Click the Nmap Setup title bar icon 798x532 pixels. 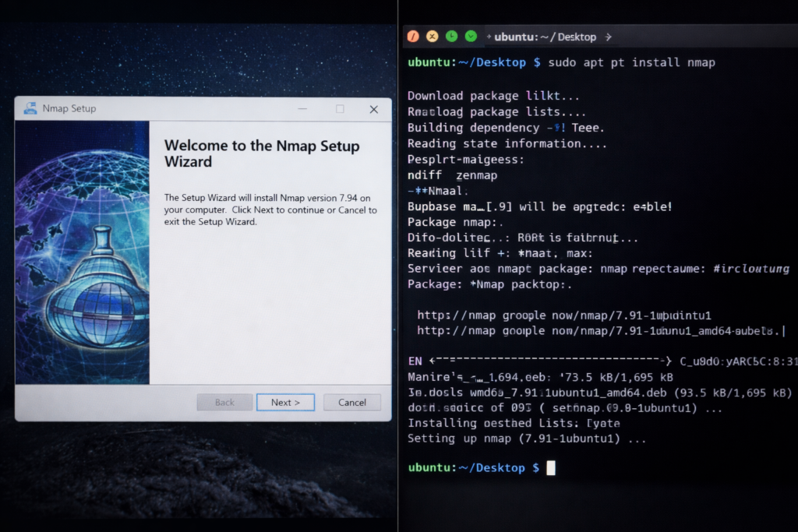31,109
